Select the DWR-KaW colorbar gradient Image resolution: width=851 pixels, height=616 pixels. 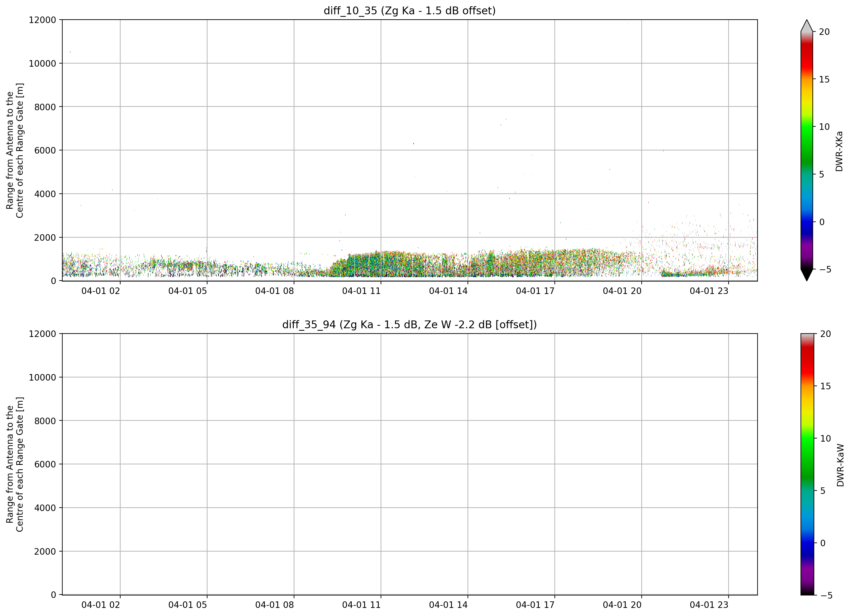click(807, 464)
